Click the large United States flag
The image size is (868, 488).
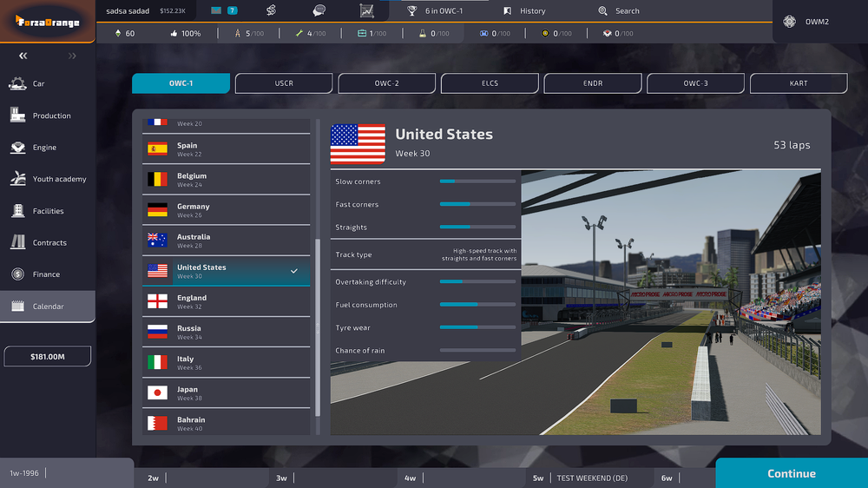tap(358, 144)
